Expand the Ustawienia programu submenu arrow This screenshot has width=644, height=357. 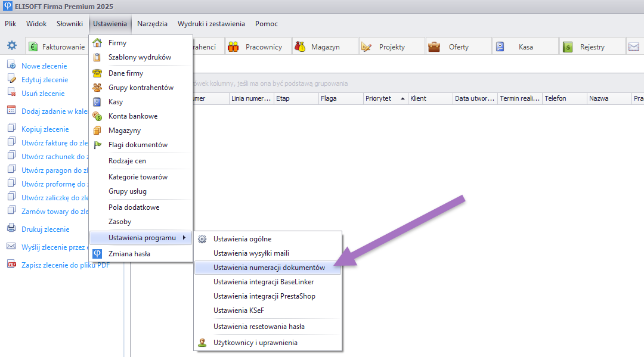click(x=184, y=238)
